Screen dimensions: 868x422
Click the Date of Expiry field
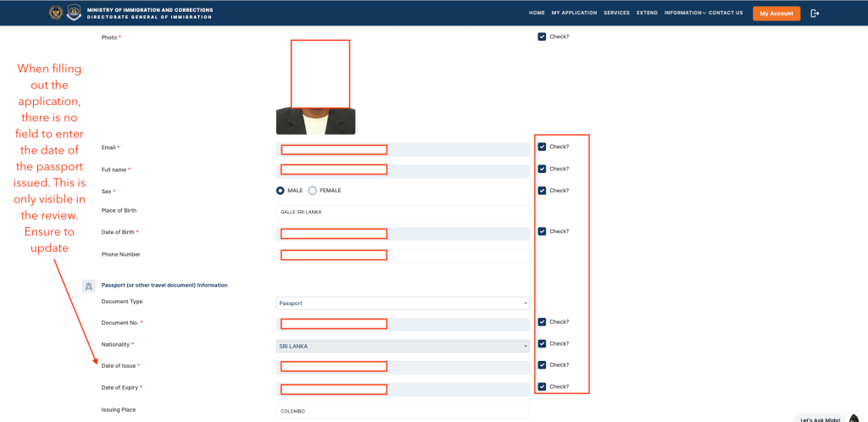pyautogui.click(x=403, y=389)
